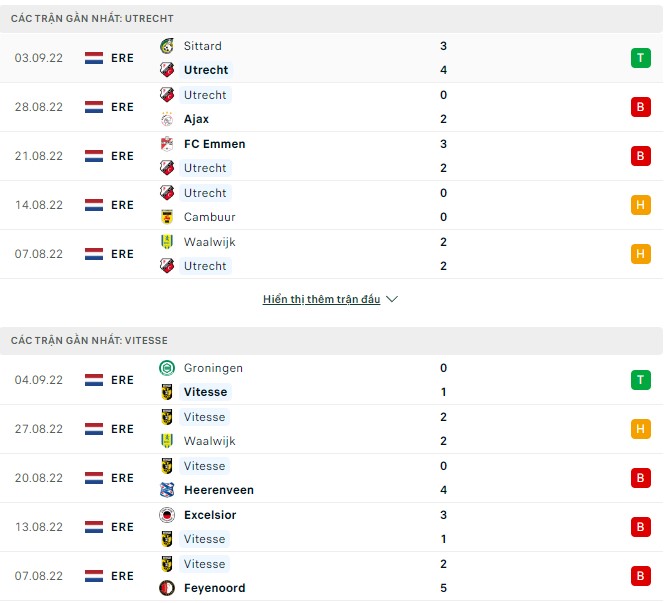This screenshot has height=603, width=672.
Task: Click the Sittard club crest icon
Action: (x=167, y=46)
